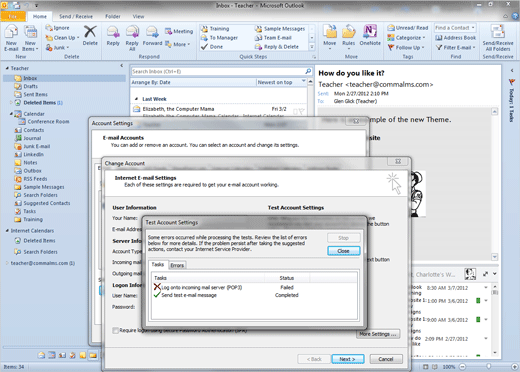Select the Reply & Delete quick step
Image resolution: width=520 pixels, height=372 pixels.
[277, 47]
